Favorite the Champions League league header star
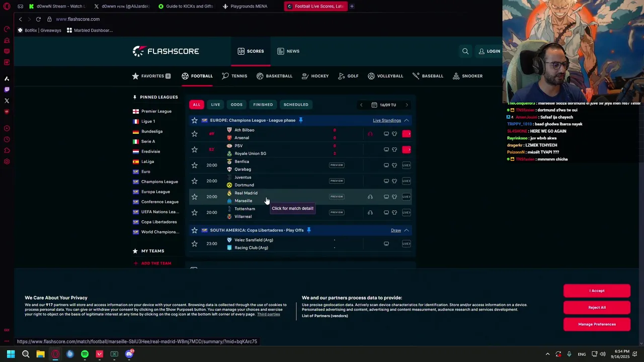The image size is (644, 362). [x=195, y=120]
